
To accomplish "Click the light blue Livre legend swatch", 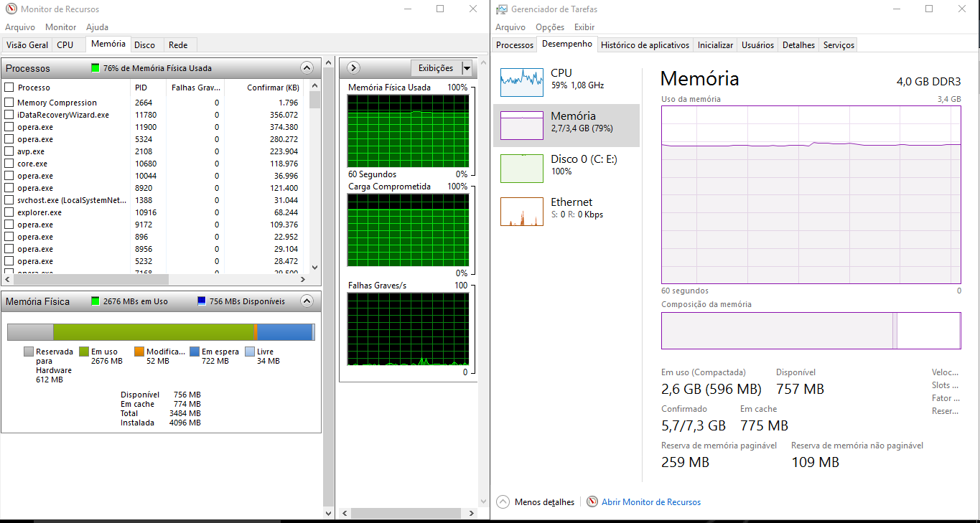I will click(x=250, y=352).
